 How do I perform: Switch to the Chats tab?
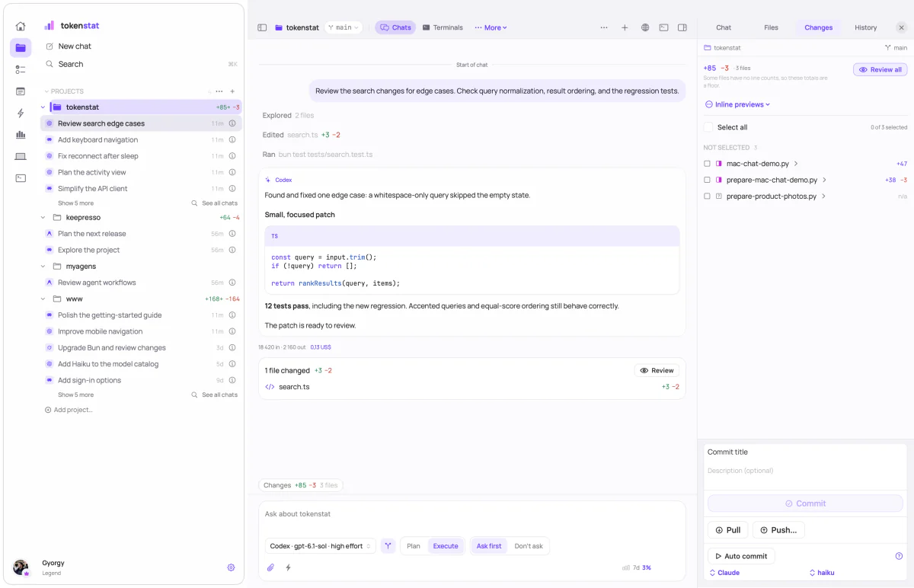395,27
